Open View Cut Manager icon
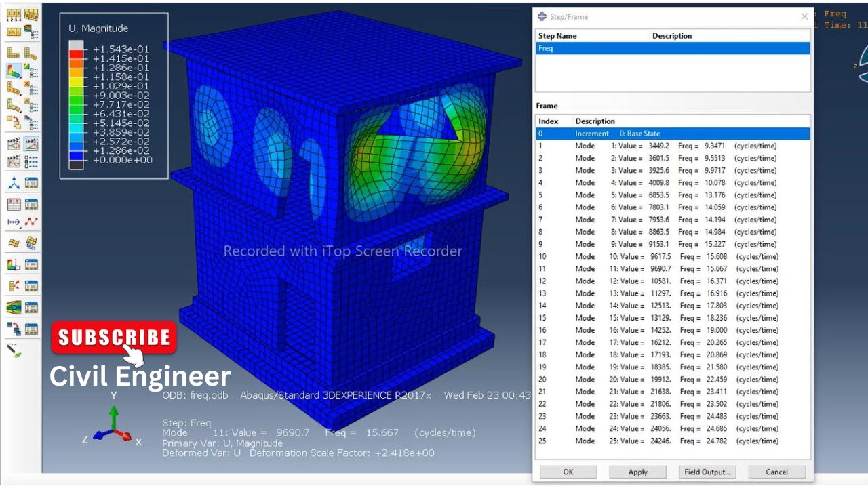 pyautogui.click(x=31, y=265)
